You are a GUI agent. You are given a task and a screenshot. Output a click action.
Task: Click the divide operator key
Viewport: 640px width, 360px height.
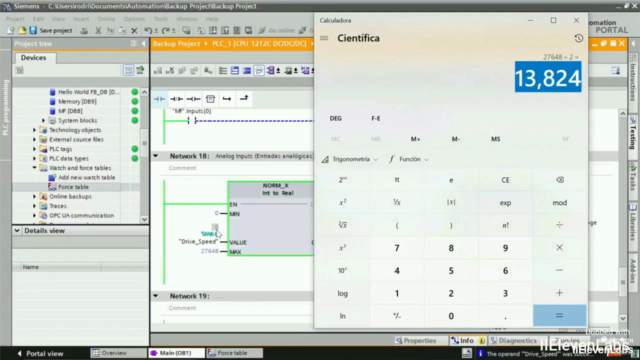560,225
